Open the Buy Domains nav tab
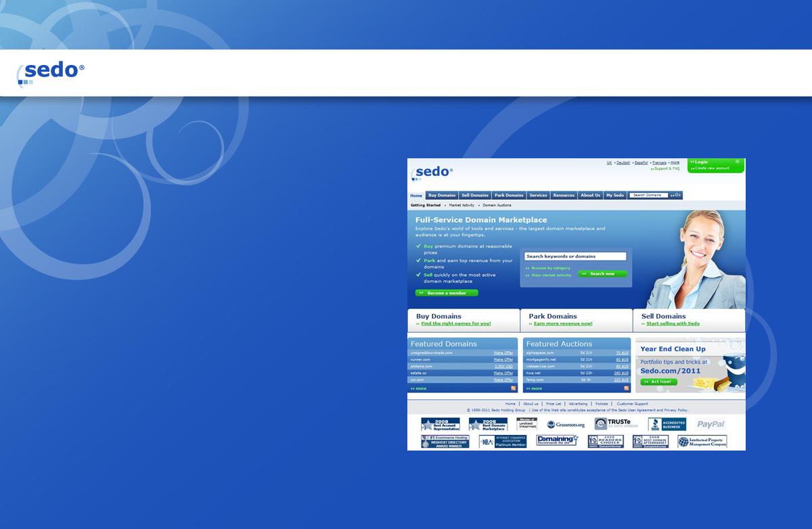The image size is (812, 529). pyautogui.click(x=442, y=195)
